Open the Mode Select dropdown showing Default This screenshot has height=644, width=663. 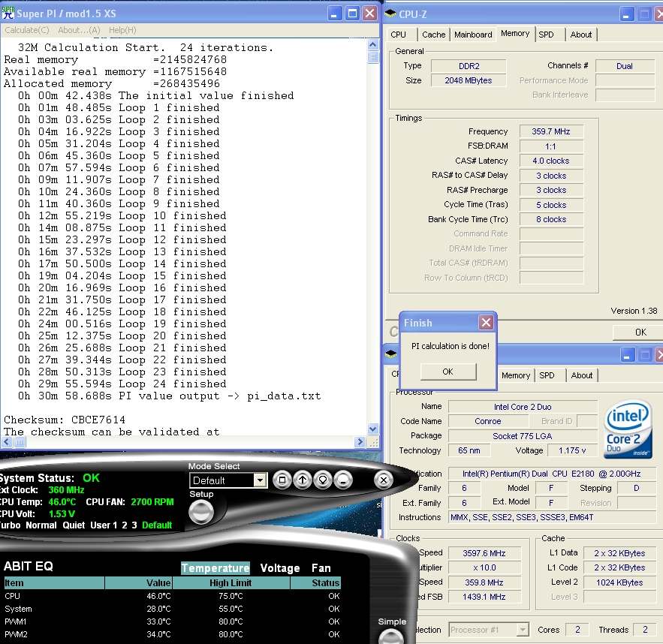[260, 480]
